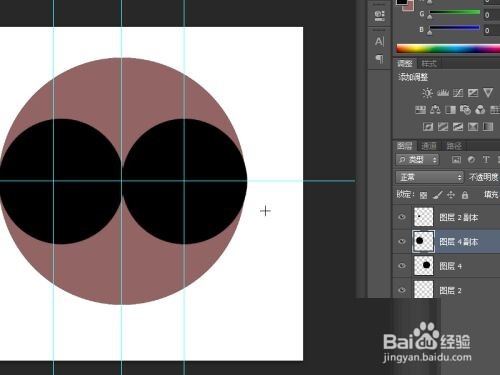Add a Levels adjustment (histogram icon)
The height and width of the screenshot is (375, 500).
[443, 93]
